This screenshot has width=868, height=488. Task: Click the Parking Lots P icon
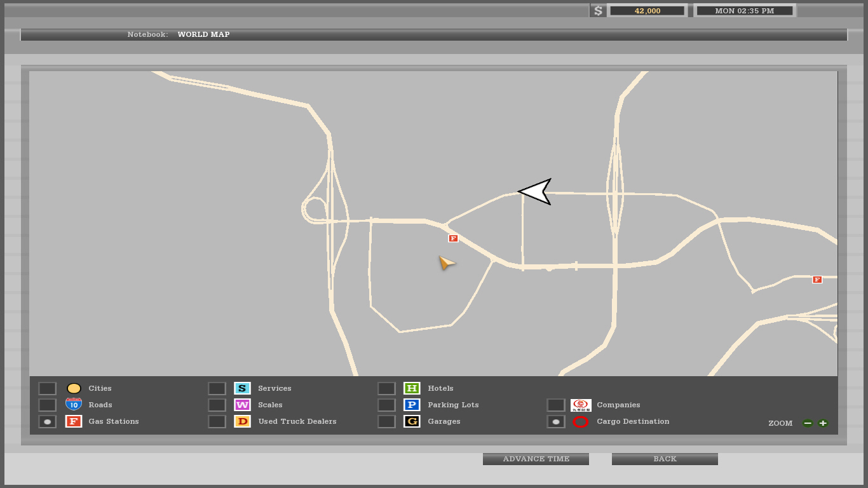coord(412,405)
